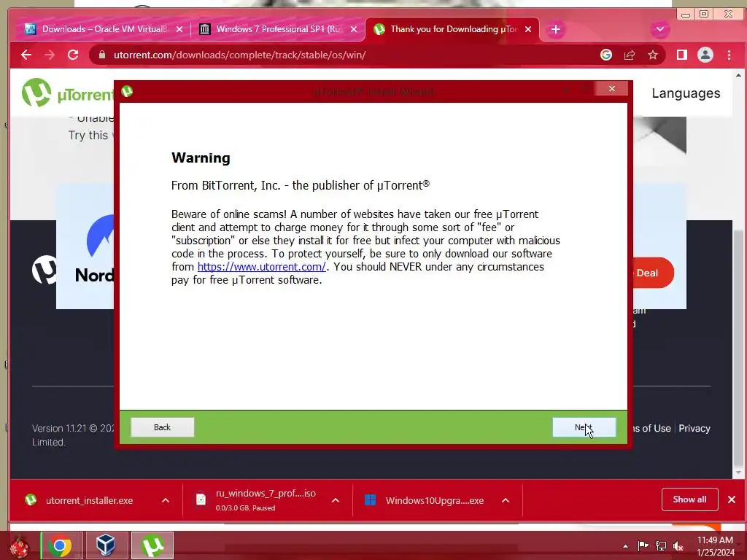Click the scrollbar up arrow
The image size is (747, 560).
coord(738,75)
